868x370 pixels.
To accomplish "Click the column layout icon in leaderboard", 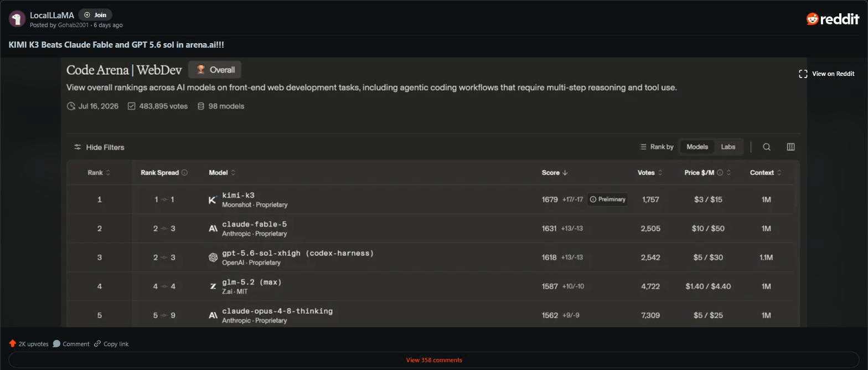I will tap(790, 147).
